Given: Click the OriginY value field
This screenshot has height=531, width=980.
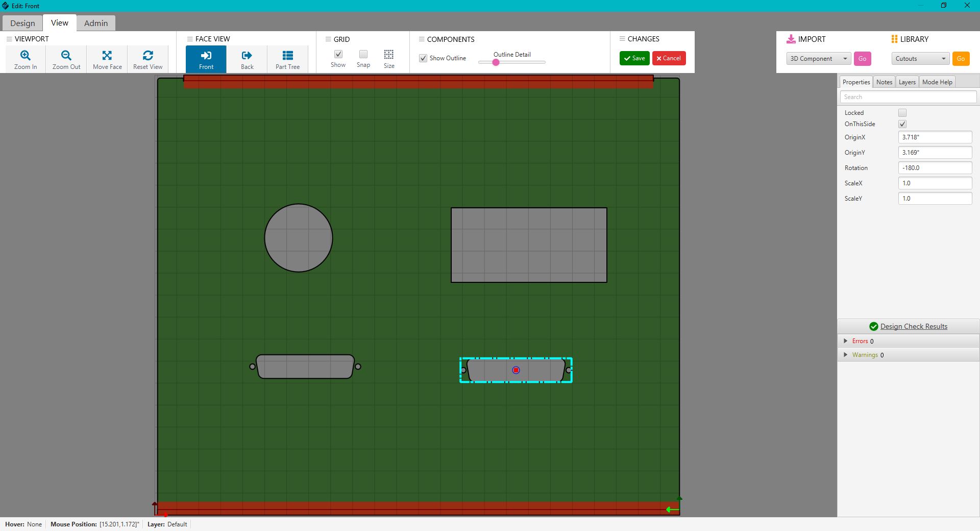Looking at the screenshot, I should pyautogui.click(x=935, y=153).
